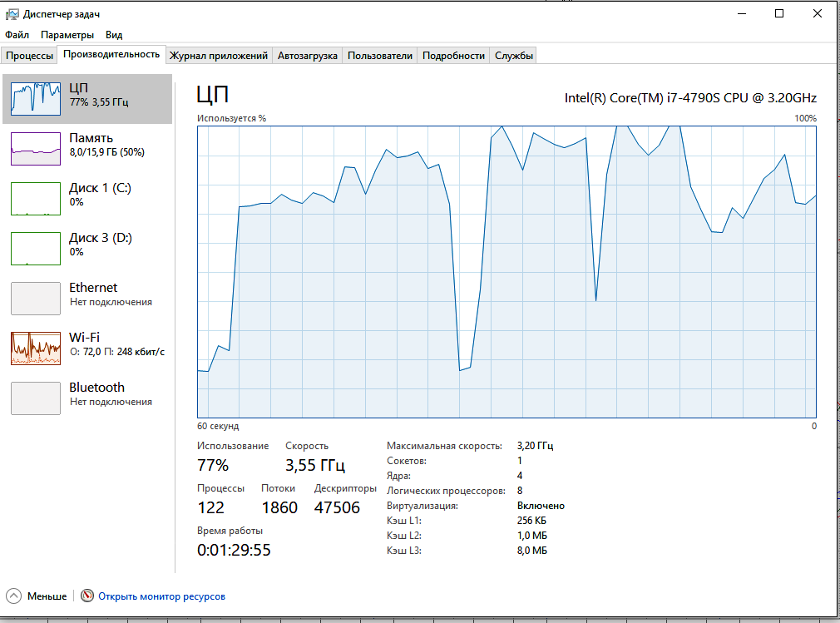Click the Открыть монитор ресурсов link

pos(161,596)
